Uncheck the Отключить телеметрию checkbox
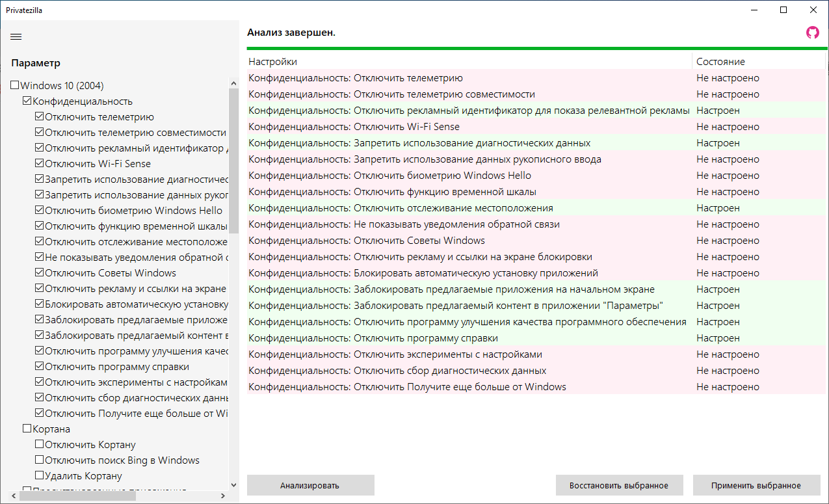 click(40, 117)
